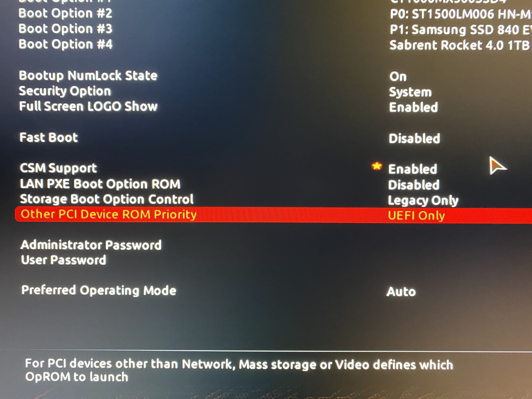This screenshot has height=399, width=532.
Task: Change LAN PXE Boot Option ROM Disabled value
Action: point(414,185)
